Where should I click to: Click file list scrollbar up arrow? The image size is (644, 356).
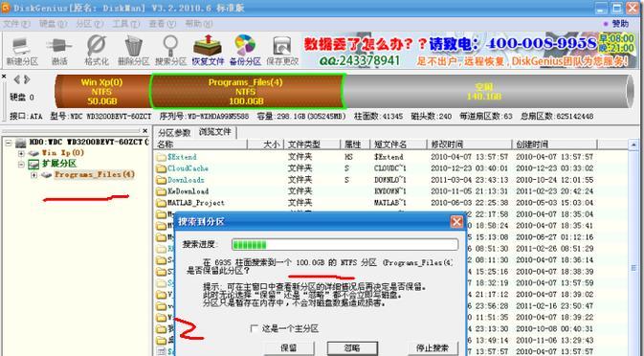click(x=633, y=145)
